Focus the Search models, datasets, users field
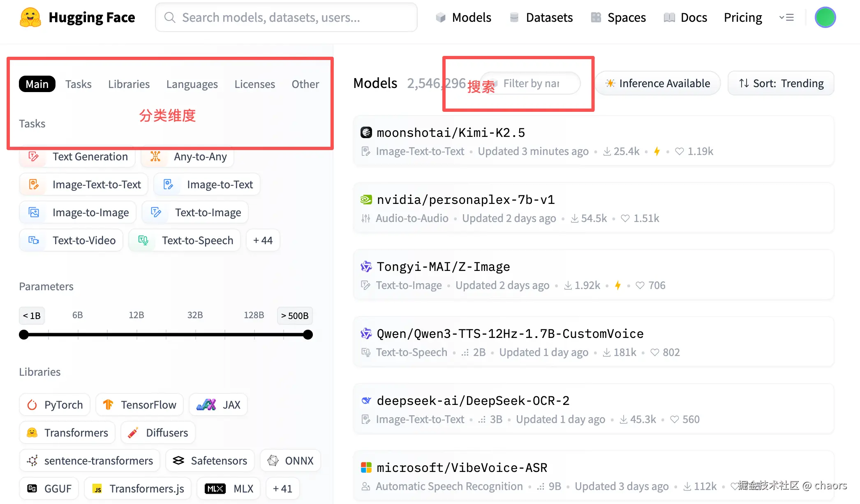 tap(286, 18)
